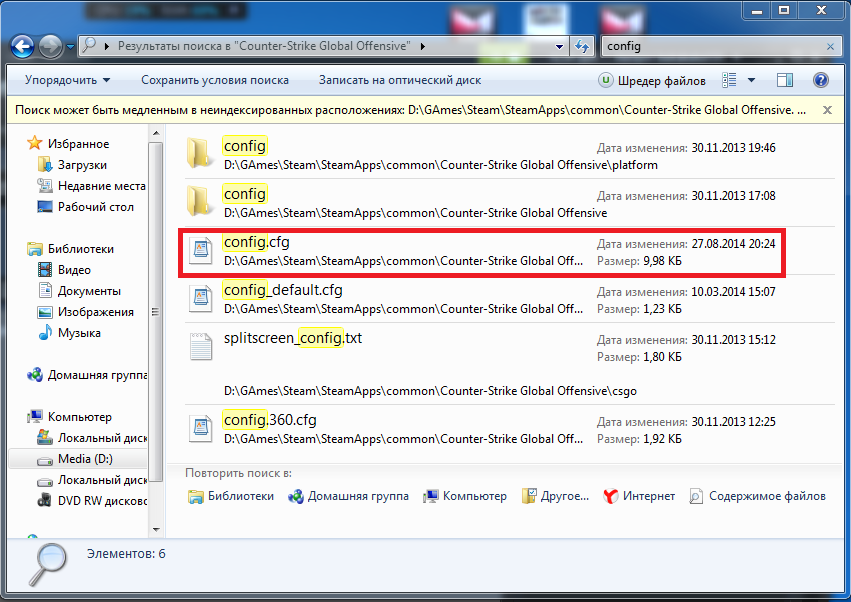The width and height of the screenshot is (851, 602).
Task: Open recent pages dropdown beside Forward button
Action: tap(71, 47)
